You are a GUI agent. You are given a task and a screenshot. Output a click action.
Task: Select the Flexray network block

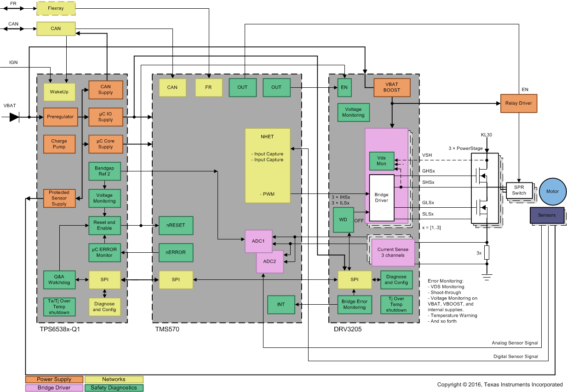click(56, 8)
